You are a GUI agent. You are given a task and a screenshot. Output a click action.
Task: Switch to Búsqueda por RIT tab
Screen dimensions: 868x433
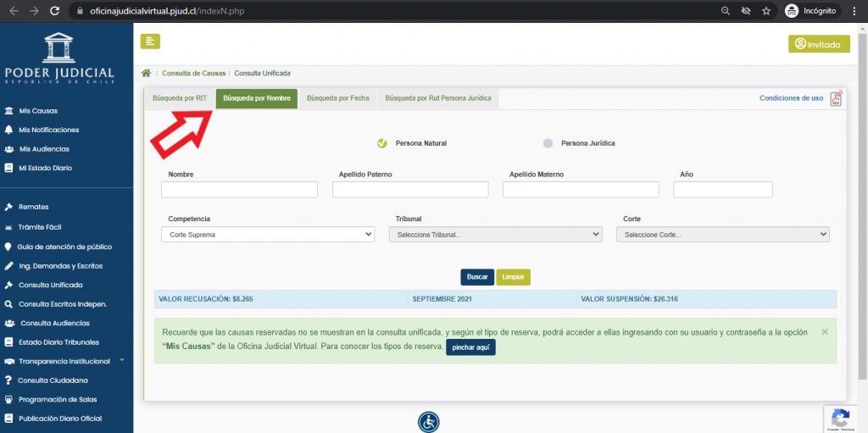[x=180, y=98]
